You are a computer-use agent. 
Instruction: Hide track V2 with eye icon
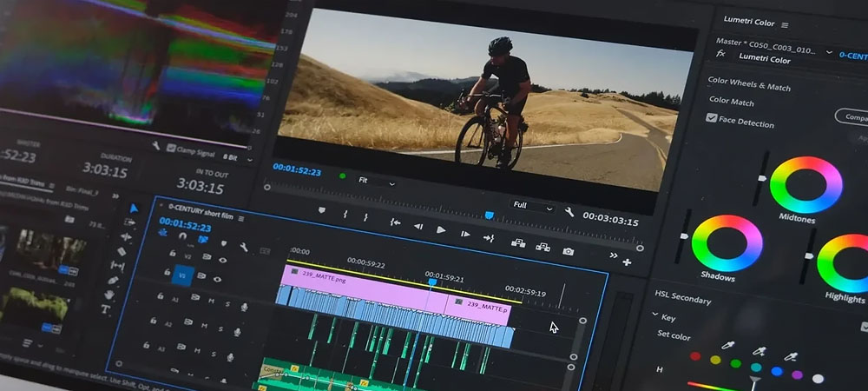tap(223, 260)
